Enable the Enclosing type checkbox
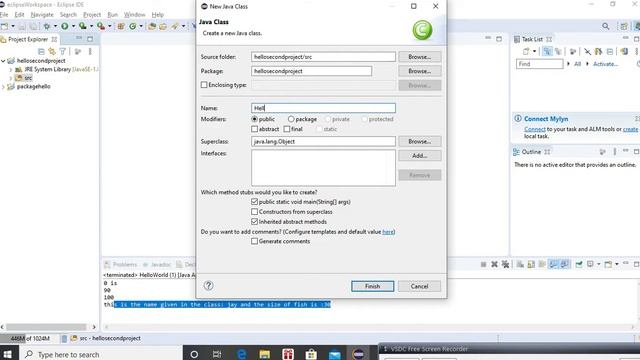 (204, 85)
